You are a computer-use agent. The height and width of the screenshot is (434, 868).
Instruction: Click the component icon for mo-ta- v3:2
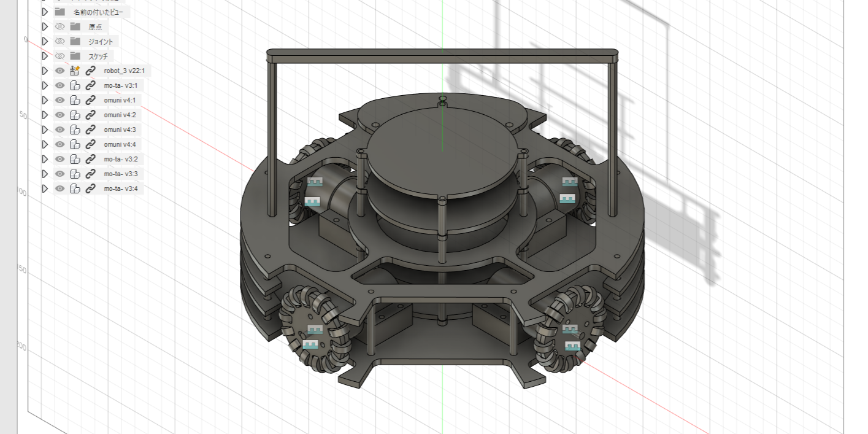pos(75,159)
